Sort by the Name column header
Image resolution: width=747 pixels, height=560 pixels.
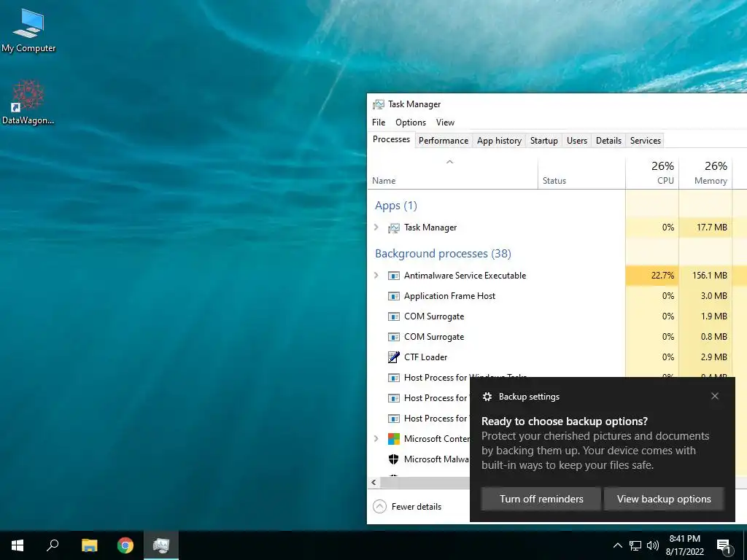(452, 174)
